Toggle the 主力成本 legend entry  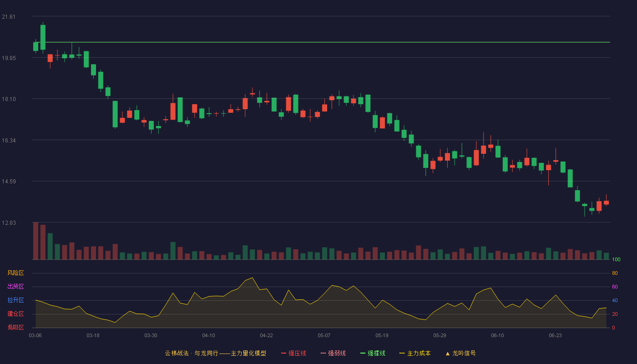pos(415,353)
